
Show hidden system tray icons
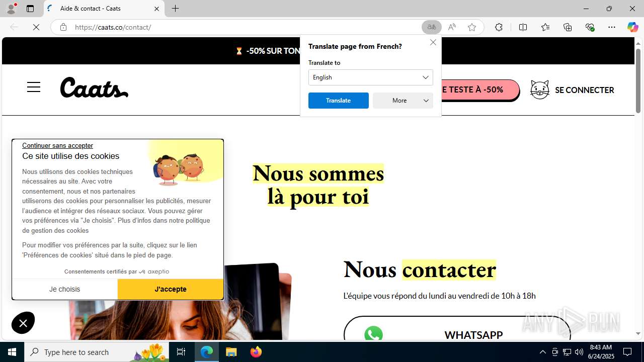tap(542, 352)
